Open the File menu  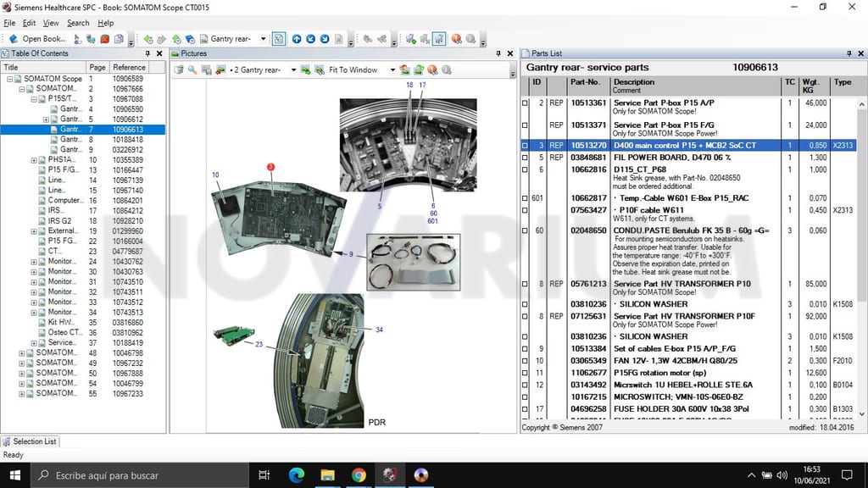tap(9, 23)
